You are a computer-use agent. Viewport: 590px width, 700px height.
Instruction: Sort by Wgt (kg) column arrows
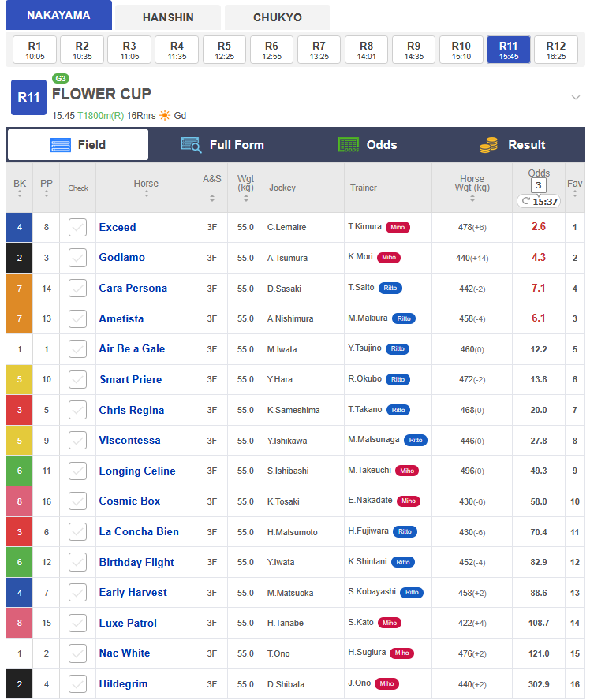246,198
